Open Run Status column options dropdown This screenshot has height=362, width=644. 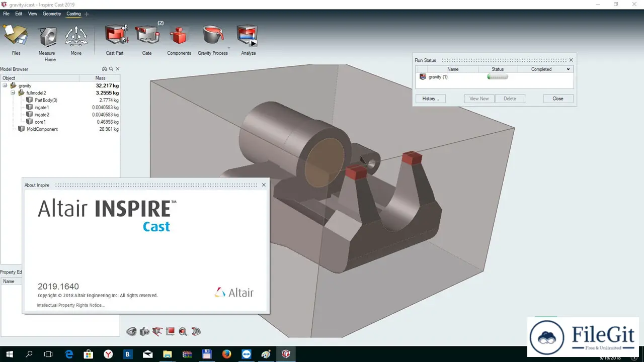(x=569, y=69)
